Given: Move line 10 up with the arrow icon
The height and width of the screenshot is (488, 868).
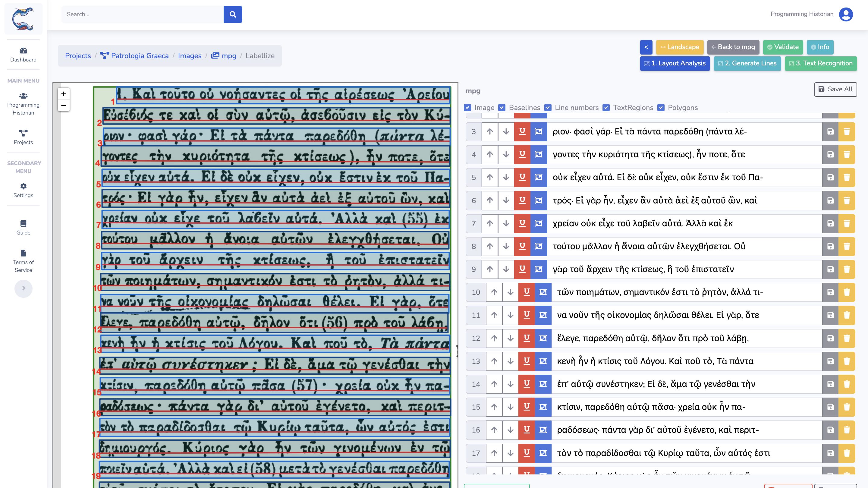Looking at the screenshot, I should pyautogui.click(x=494, y=292).
